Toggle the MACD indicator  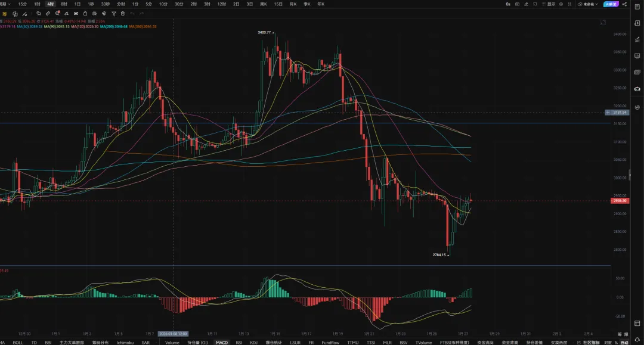pyautogui.click(x=222, y=343)
